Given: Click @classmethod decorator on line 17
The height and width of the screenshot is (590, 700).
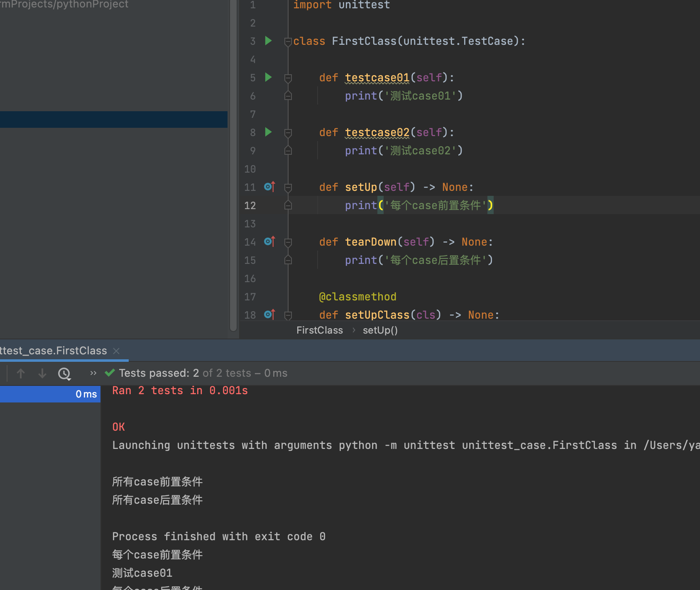Looking at the screenshot, I should click(x=357, y=297).
